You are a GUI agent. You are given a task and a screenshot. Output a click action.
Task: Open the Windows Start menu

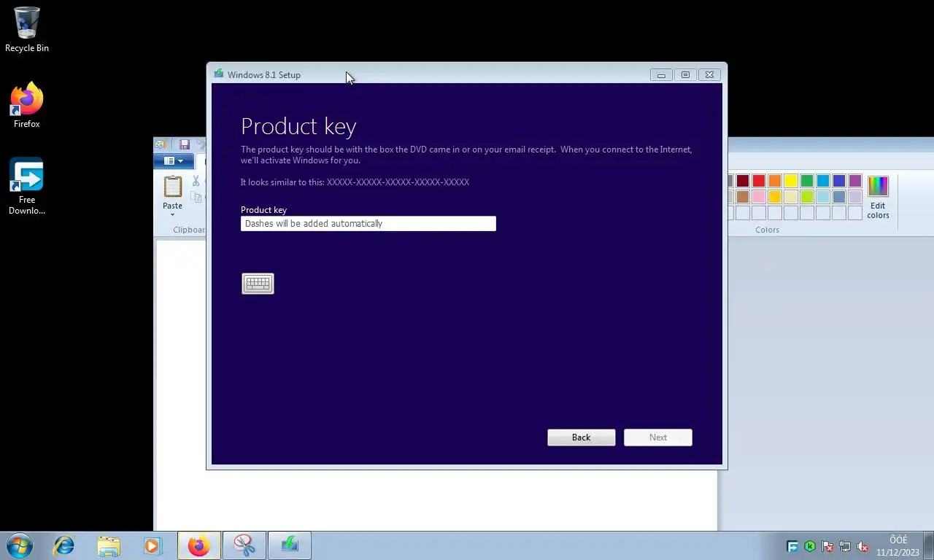pyautogui.click(x=18, y=545)
